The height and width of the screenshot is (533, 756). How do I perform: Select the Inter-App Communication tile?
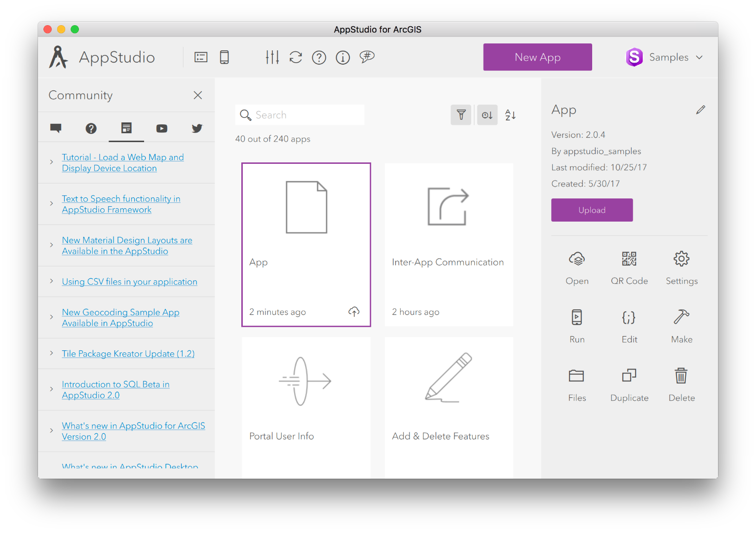tap(449, 244)
